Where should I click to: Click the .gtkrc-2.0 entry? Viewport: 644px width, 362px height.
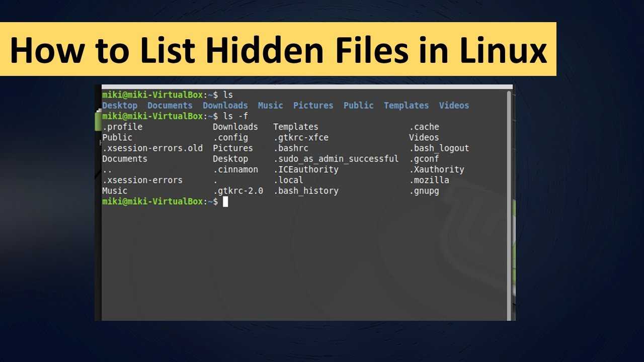click(x=238, y=191)
